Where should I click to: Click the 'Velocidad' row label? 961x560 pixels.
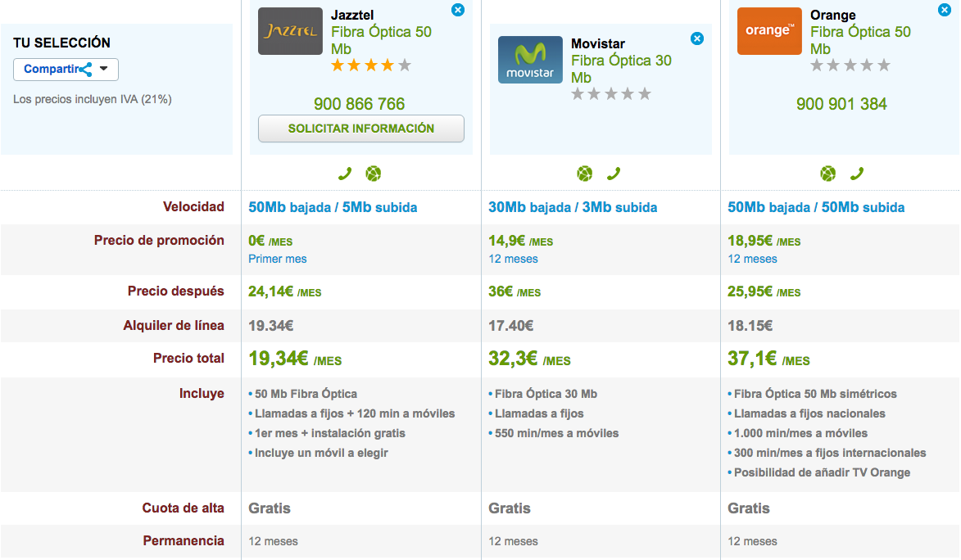pyautogui.click(x=193, y=207)
